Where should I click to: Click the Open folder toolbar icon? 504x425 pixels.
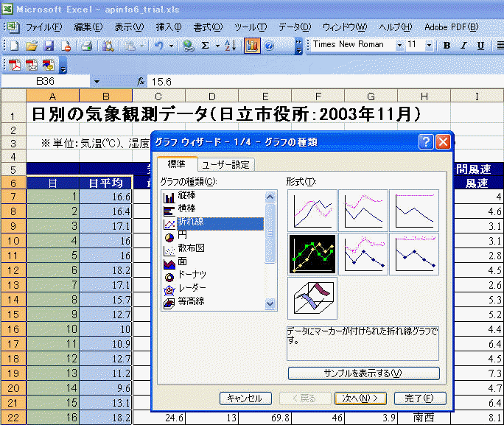[31, 46]
